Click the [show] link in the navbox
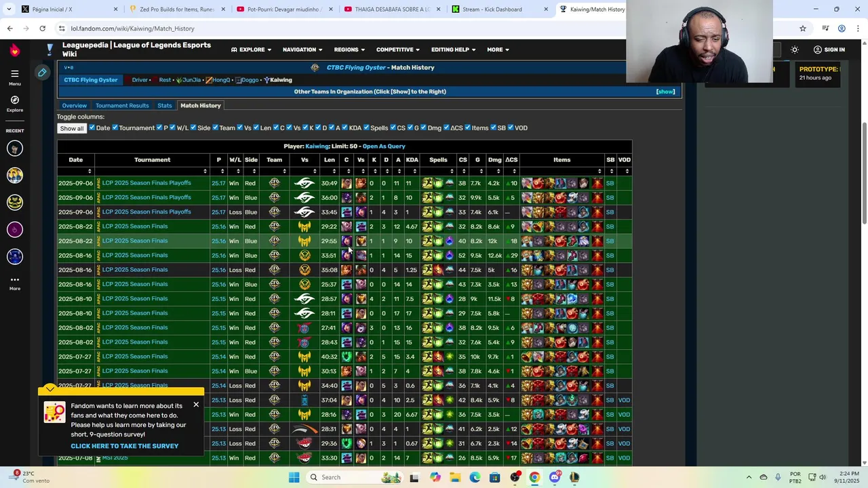 (666, 91)
